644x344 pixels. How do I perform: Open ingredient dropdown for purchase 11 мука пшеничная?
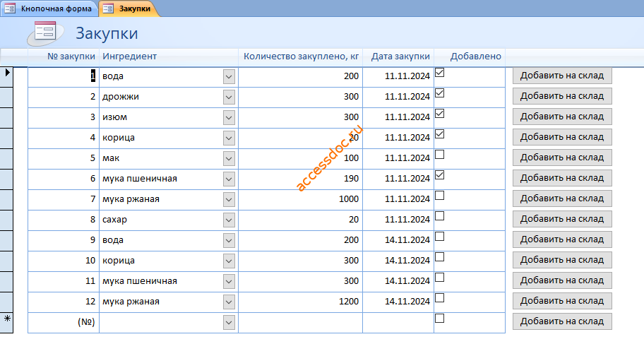(x=229, y=282)
